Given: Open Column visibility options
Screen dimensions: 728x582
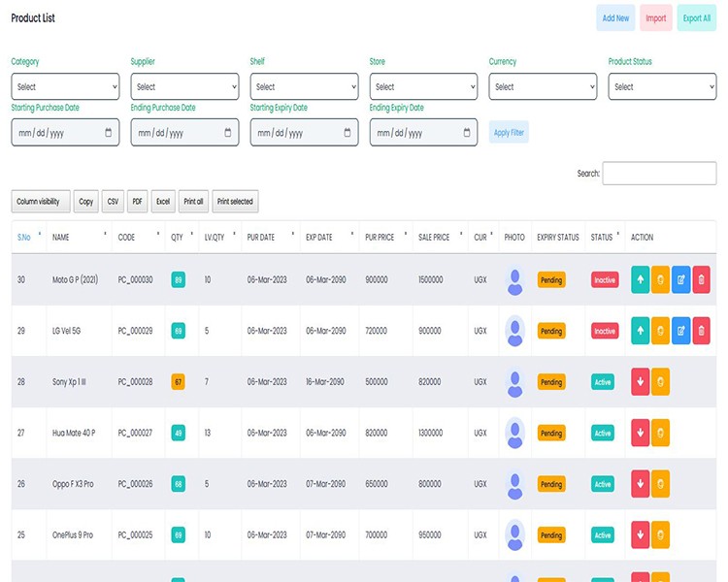Looking at the screenshot, I should pos(41,202).
